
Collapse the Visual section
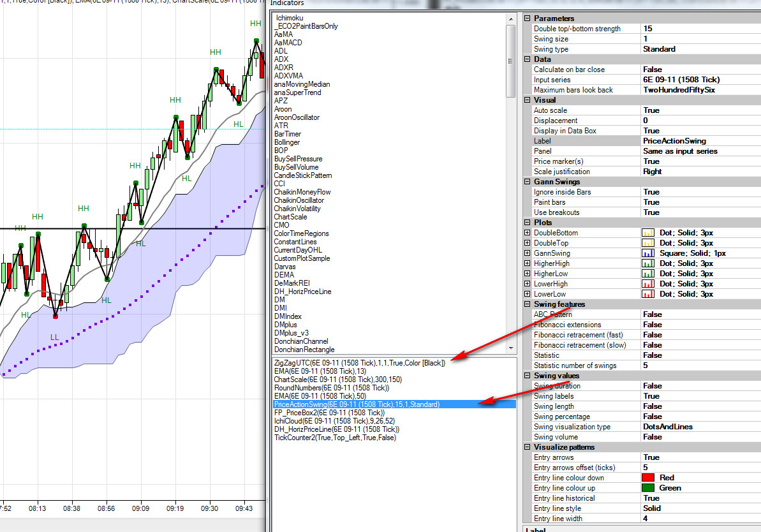527,100
